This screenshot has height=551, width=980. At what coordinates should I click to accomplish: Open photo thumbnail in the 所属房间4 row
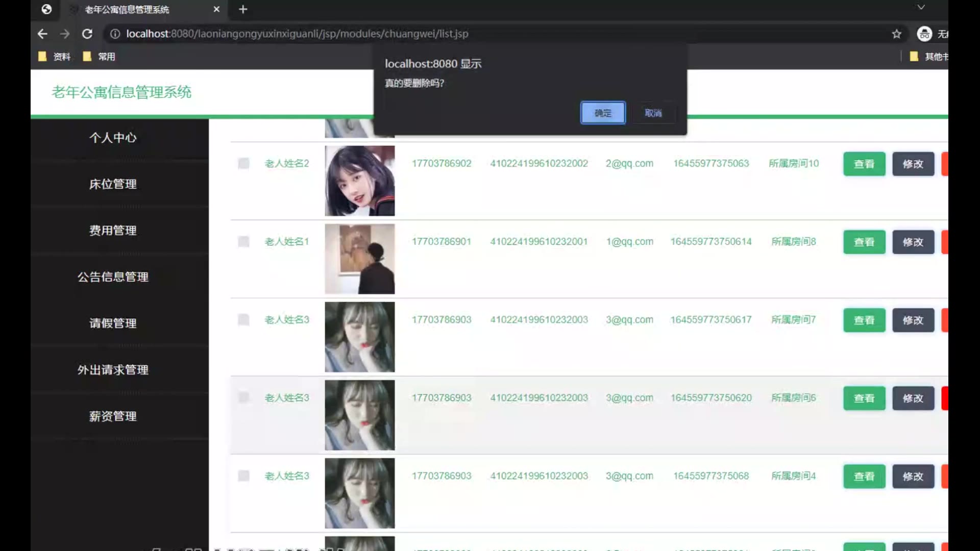360,493
